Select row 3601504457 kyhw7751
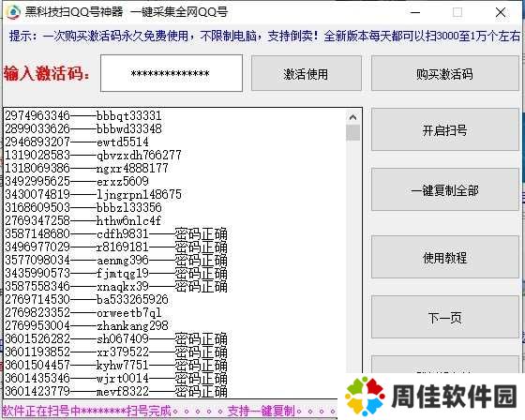Image resolution: width=525 pixels, height=420 pixels. click(x=116, y=365)
